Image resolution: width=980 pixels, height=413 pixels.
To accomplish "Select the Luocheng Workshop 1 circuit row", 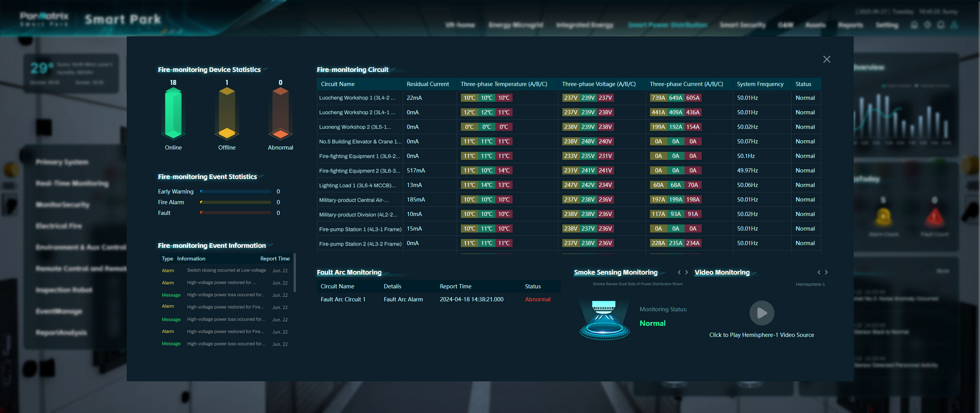I will coord(569,98).
